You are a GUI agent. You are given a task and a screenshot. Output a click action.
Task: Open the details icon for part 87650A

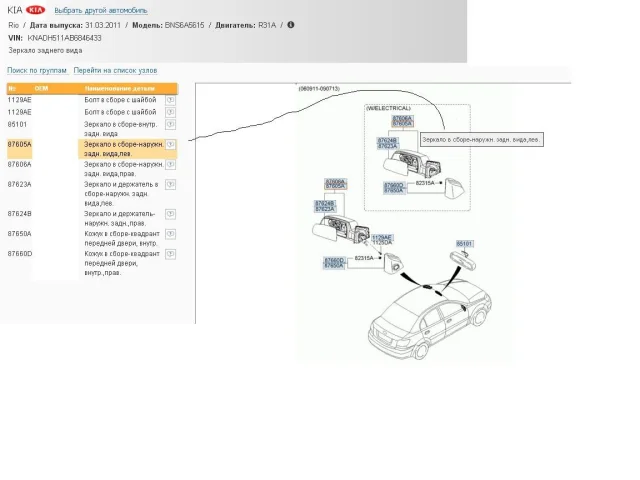click(x=170, y=234)
